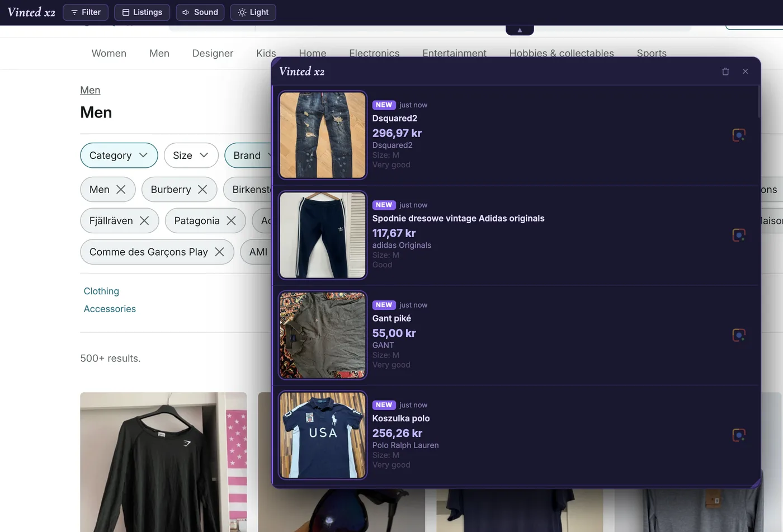The height and width of the screenshot is (532, 783).
Task: Open the Hobbies & collectables tab
Action: (x=562, y=53)
